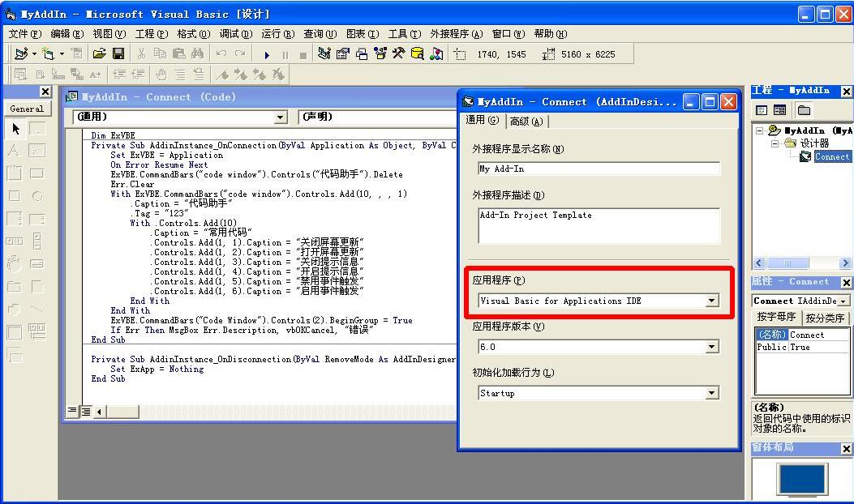Select the 按分类序 properties tab
This screenshot has height=504, width=854.
(x=825, y=318)
